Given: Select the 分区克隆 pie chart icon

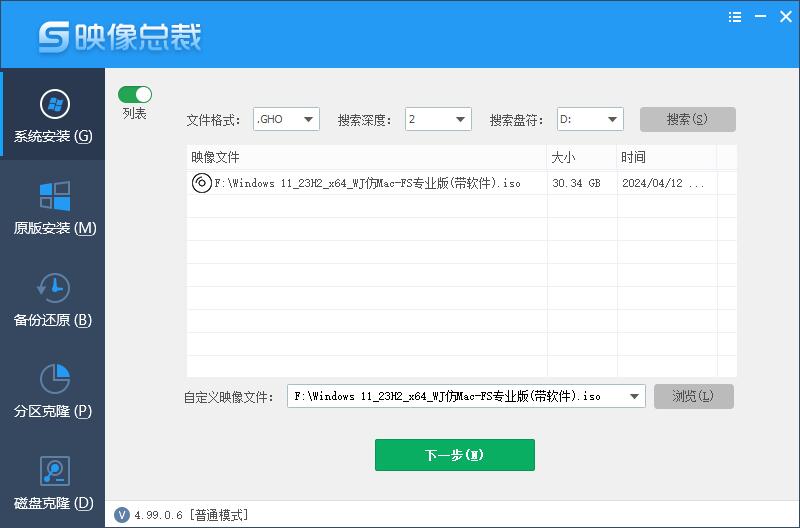Looking at the screenshot, I should click(53, 379).
